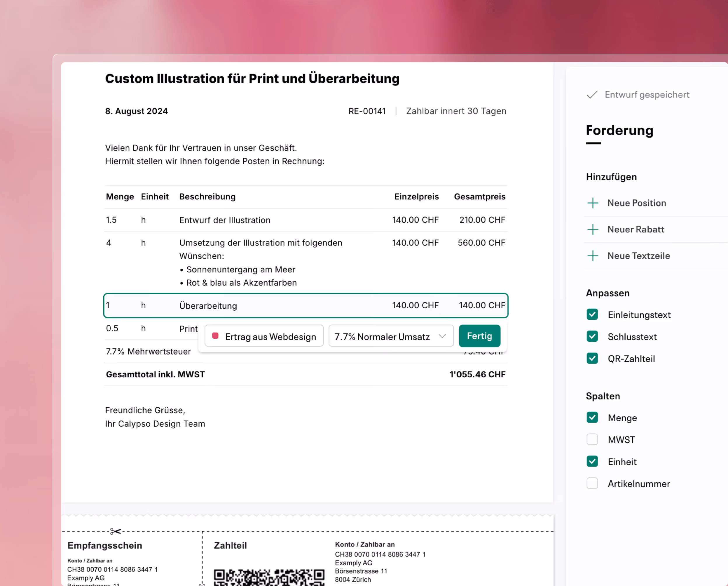Disable the QR-Zahlteil checkbox
This screenshot has height=586, width=728.
tap(592, 359)
